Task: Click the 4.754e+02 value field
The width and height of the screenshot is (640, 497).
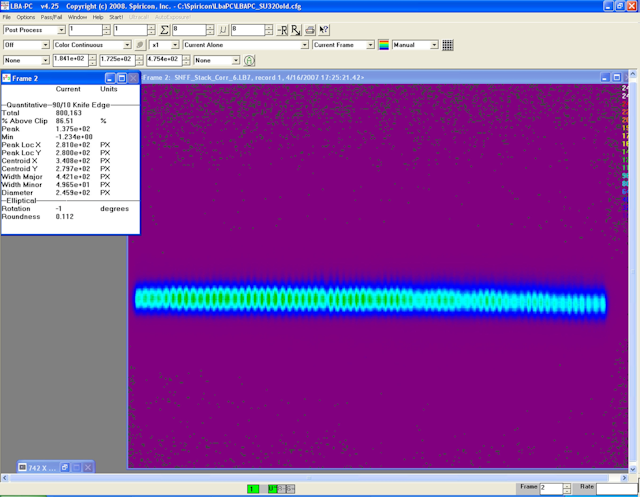Action: coord(164,60)
